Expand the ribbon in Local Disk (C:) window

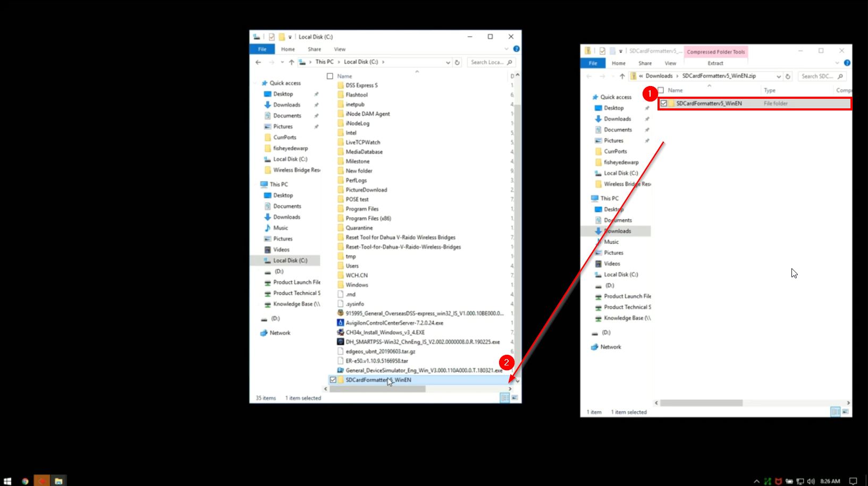point(507,49)
